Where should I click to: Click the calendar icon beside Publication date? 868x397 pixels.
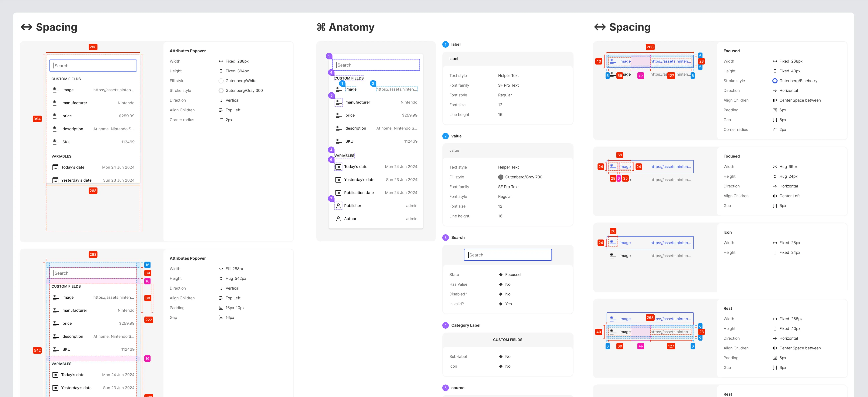[x=338, y=193]
